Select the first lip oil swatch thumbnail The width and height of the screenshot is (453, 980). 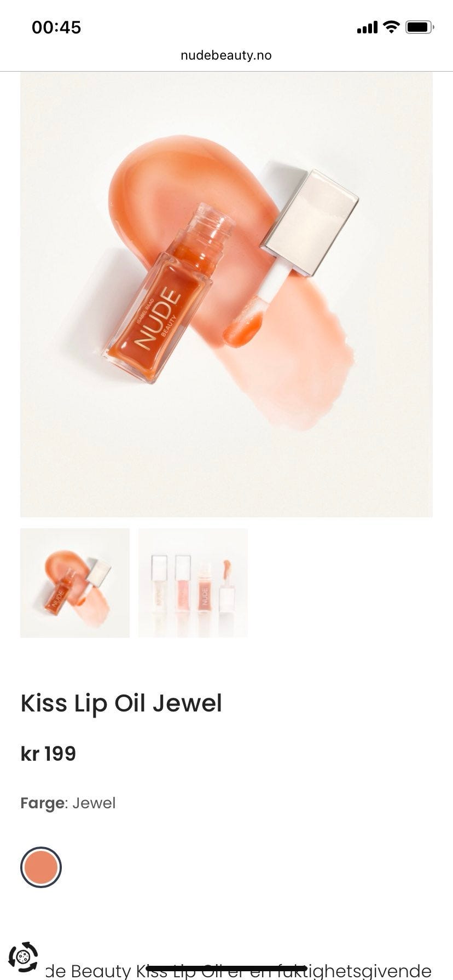tap(75, 583)
